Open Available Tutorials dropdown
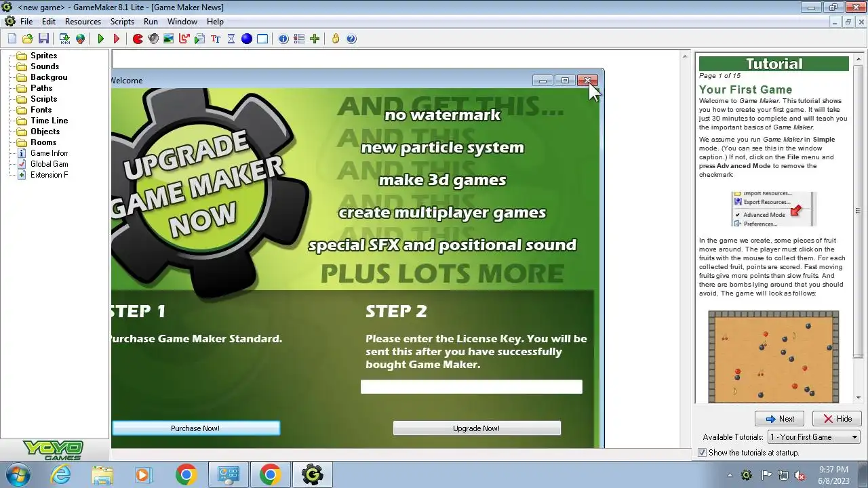The width and height of the screenshot is (868, 488). 814,437
